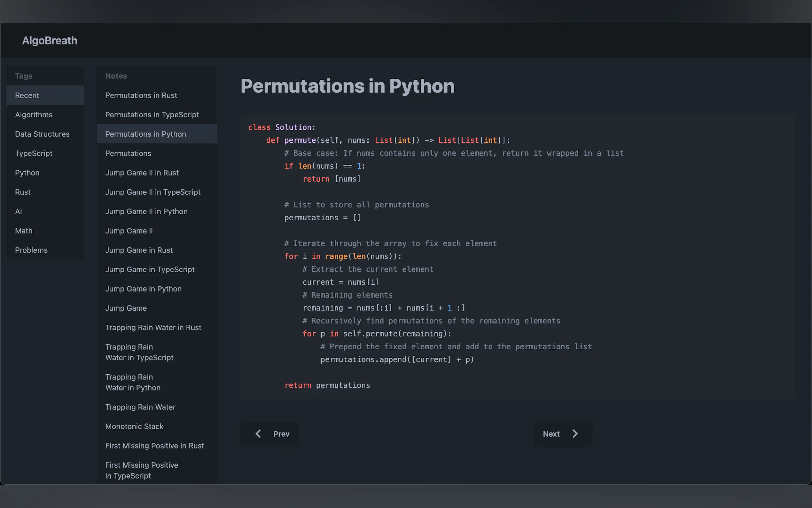Filter by the Rust tag
The height and width of the screenshot is (508, 812).
(23, 192)
